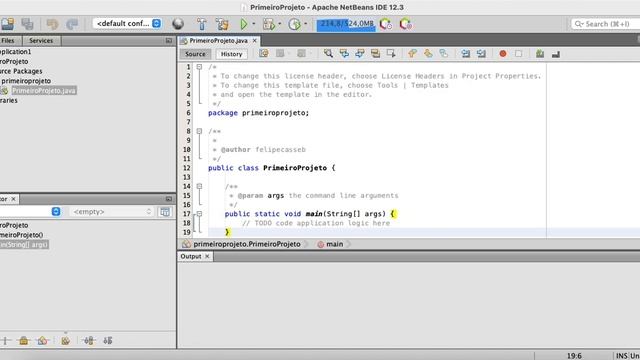Toggle Bookmark icon in editor toolbar
Image resolution: width=640 pixels, height=360 pixels.
pyautogui.click(x=444, y=53)
